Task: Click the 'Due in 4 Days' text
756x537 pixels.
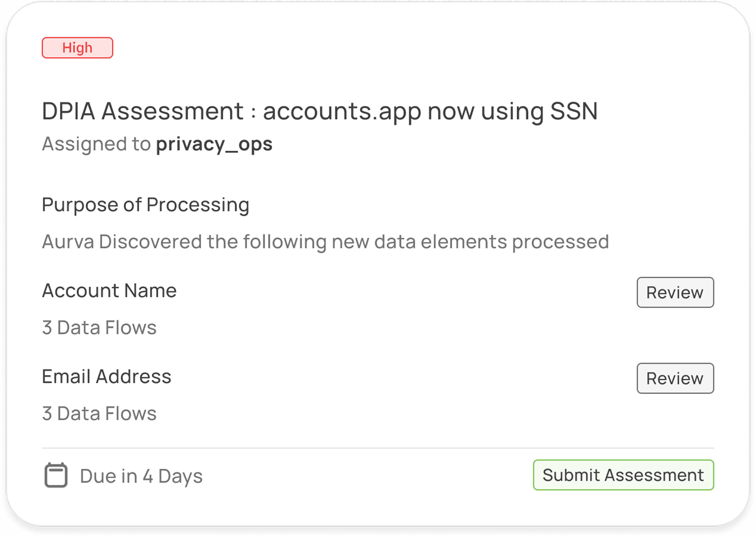Action: 141,476
